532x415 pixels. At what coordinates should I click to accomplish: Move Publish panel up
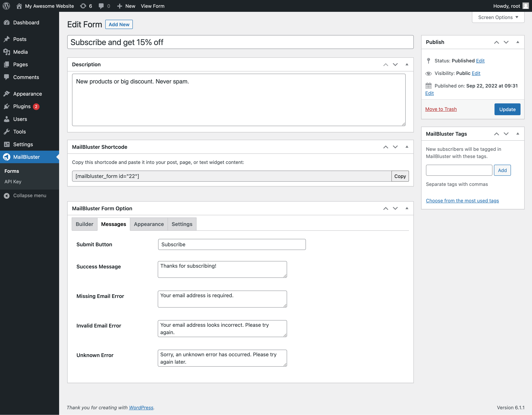pos(496,42)
